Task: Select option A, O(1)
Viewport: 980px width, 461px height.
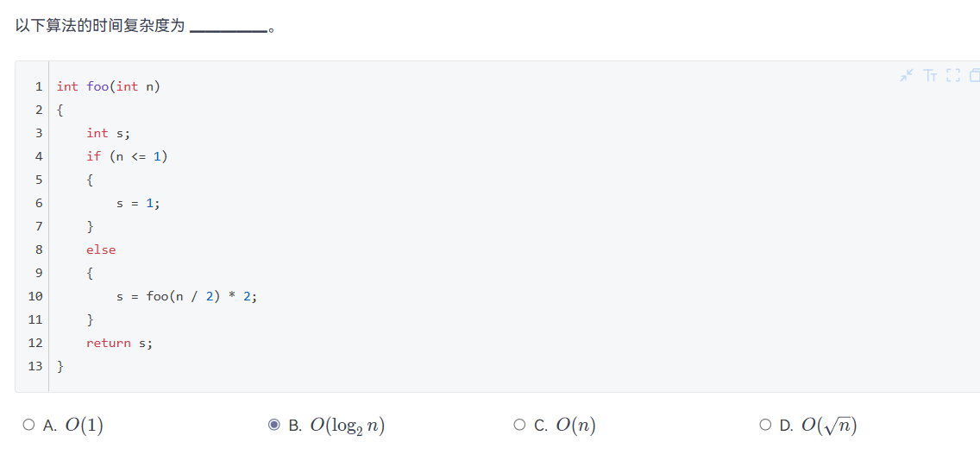Action: point(28,426)
